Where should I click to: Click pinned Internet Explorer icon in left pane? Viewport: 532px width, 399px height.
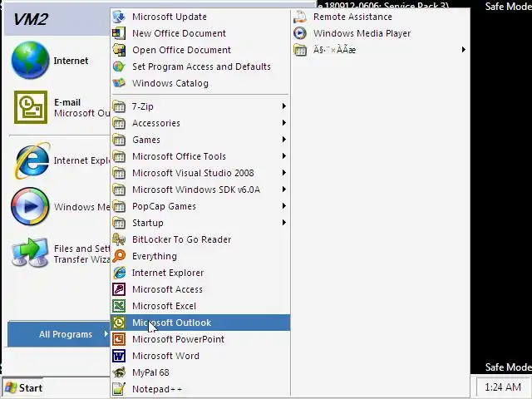pos(32,160)
